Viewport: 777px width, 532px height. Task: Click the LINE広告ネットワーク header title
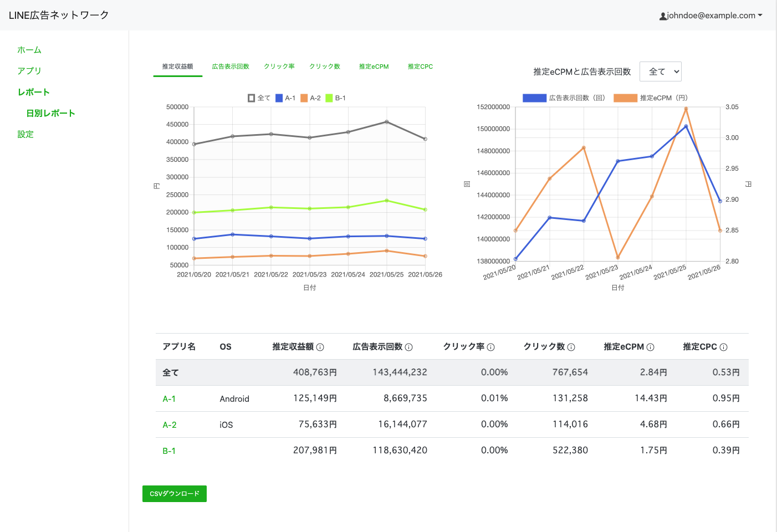[59, 16]
